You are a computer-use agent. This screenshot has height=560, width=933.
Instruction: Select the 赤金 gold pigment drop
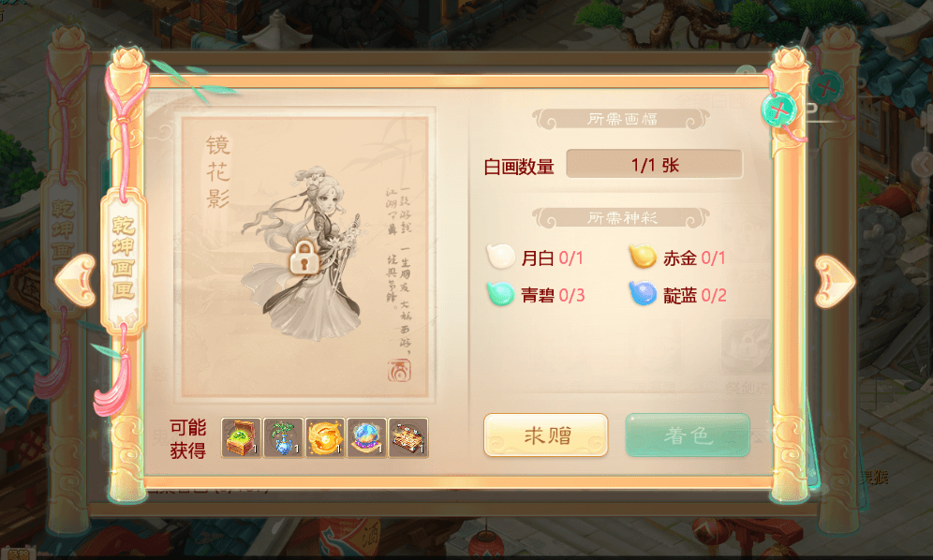pyautogui.click(x=643, y=257)
